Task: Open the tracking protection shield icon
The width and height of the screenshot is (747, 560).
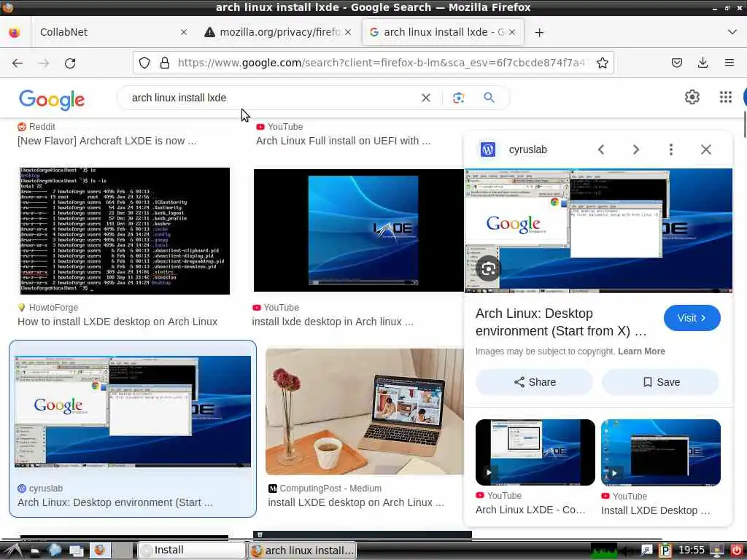Action: pos(144,63)
